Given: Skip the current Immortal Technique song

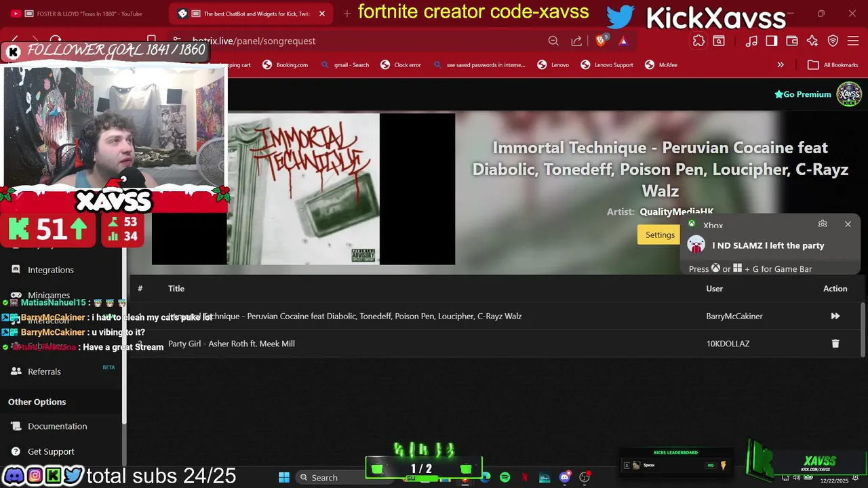Looking at the screenshot, I should tap(835, 316).
